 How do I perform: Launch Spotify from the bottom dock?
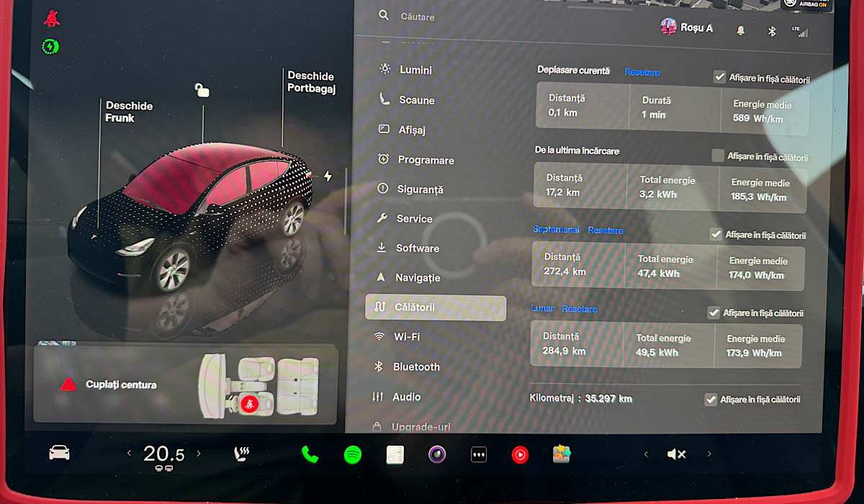[352, 454]
